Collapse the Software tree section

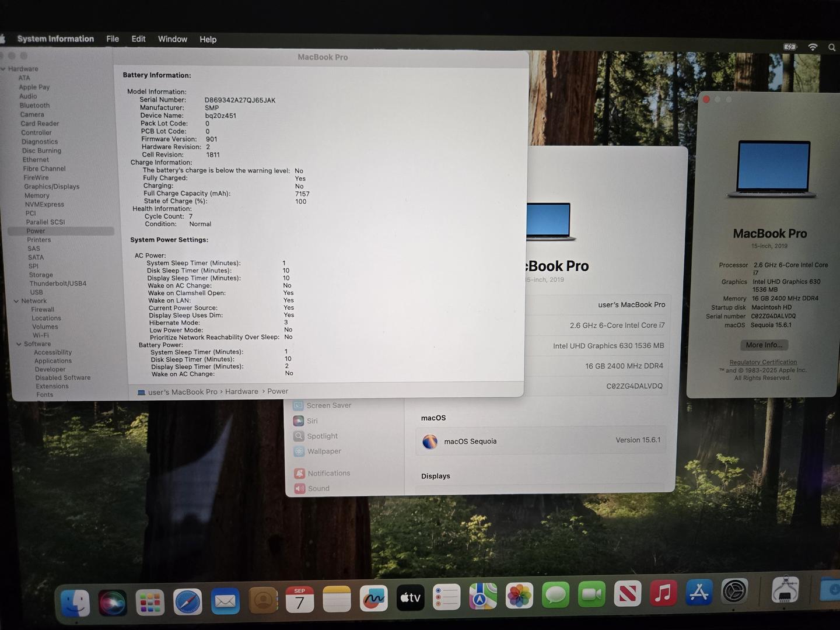(19, 344)
